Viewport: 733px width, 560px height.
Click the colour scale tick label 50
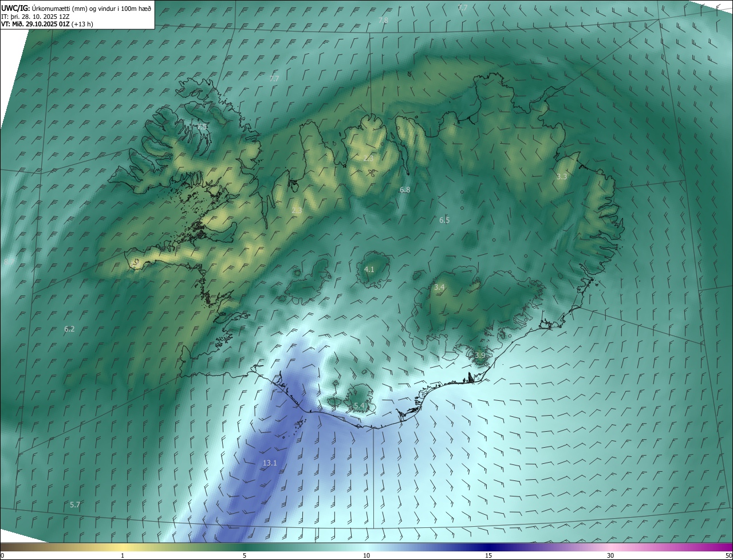tap(728, 555)
